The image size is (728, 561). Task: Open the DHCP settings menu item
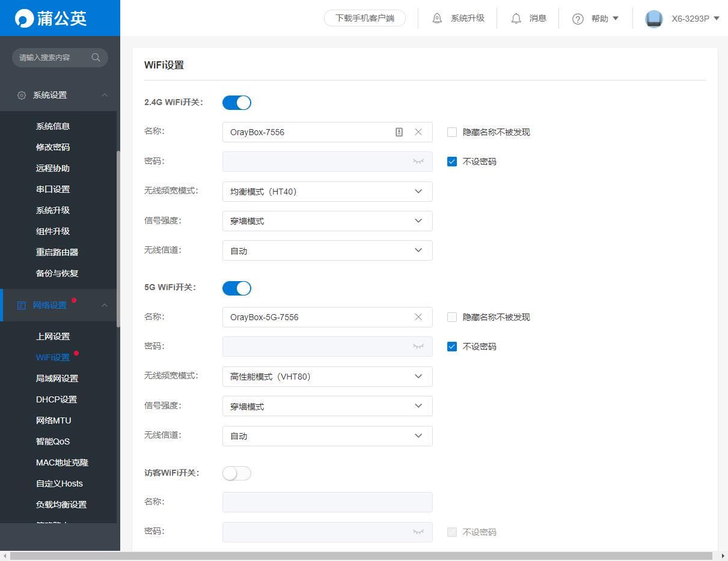click(x=57, y=399)
